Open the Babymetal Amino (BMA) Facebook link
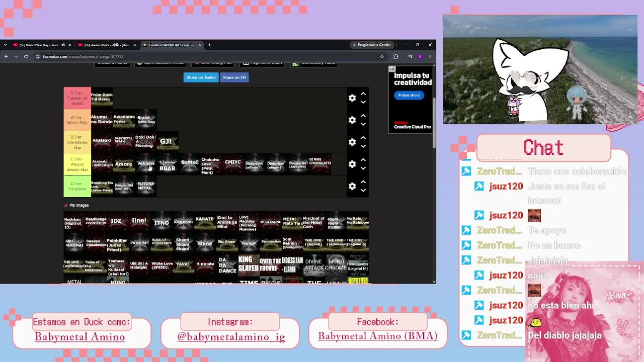Image resolution: width=644 pixels, height=362 pixels. [x=377, y=336]
